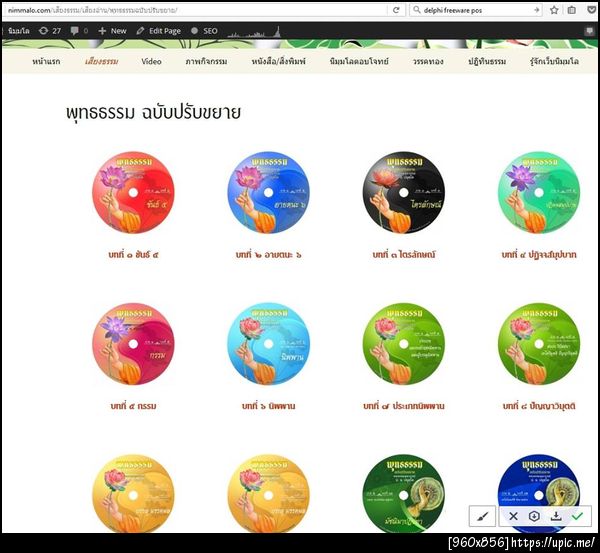This screenshot has height=553, width=600.
Task: Click the red CD thumbnail for บทที่ ๑
Action: tap(133, 192)
